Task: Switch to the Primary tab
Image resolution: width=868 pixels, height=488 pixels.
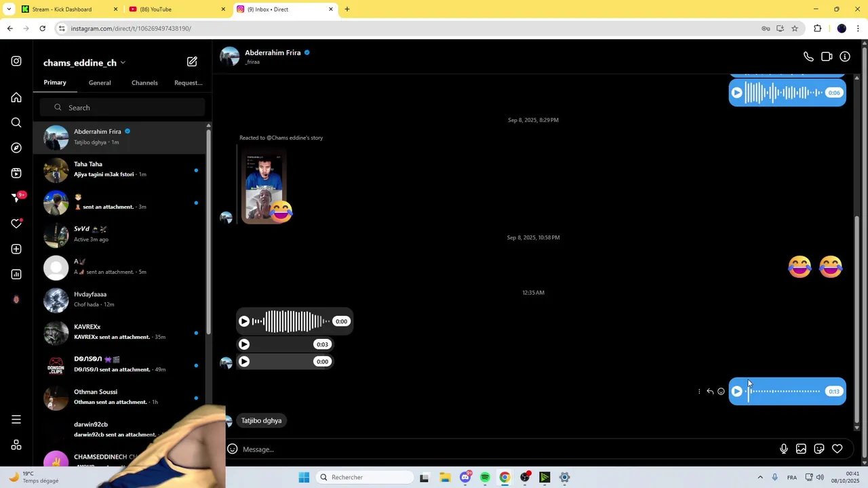Action: pos(55,83)
